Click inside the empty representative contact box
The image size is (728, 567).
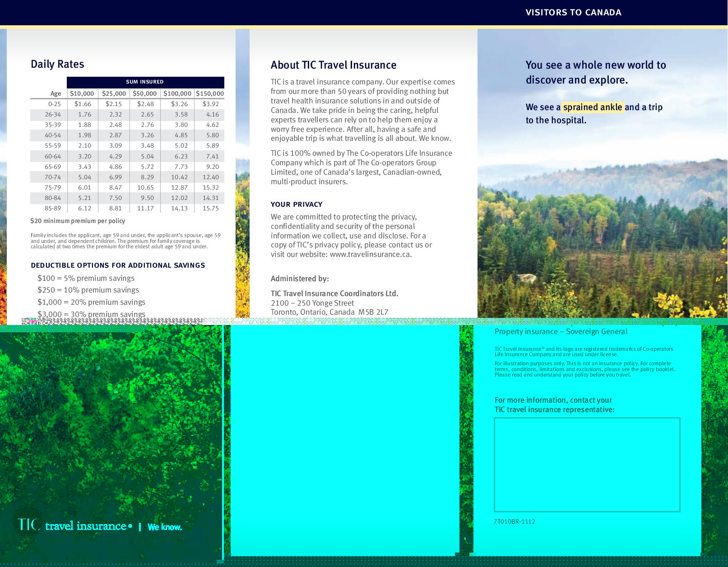pos(587,465)
